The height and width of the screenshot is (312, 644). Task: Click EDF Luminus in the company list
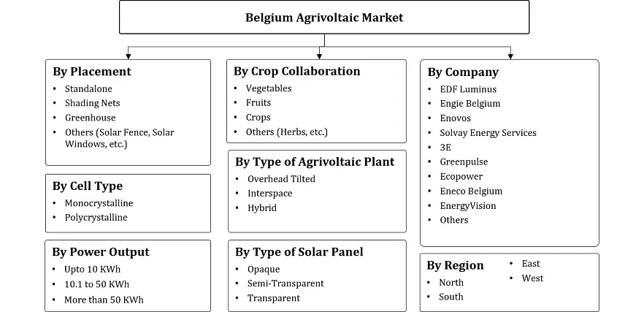pos(468,89)
